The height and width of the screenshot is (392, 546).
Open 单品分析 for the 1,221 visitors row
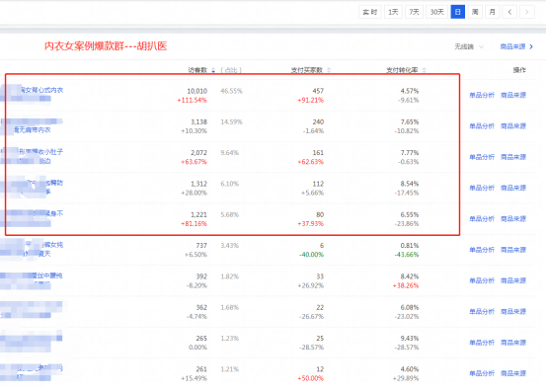point(482,219)
